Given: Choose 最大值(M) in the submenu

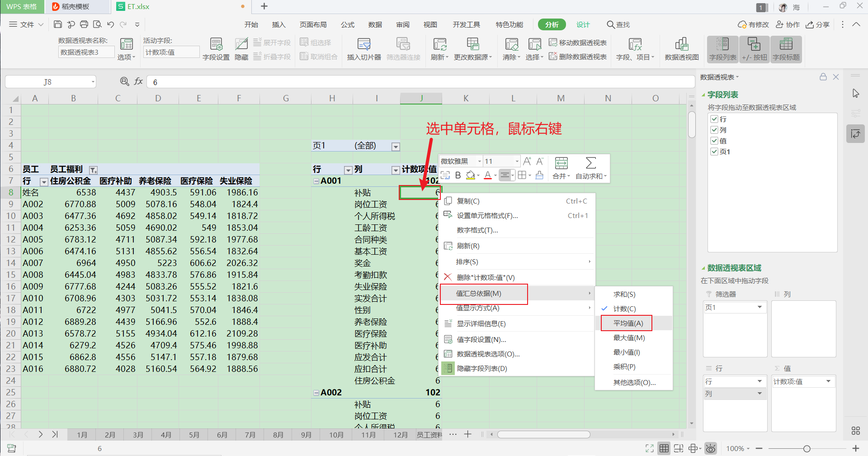Looking at the screenshot, I should coord(629,337).
